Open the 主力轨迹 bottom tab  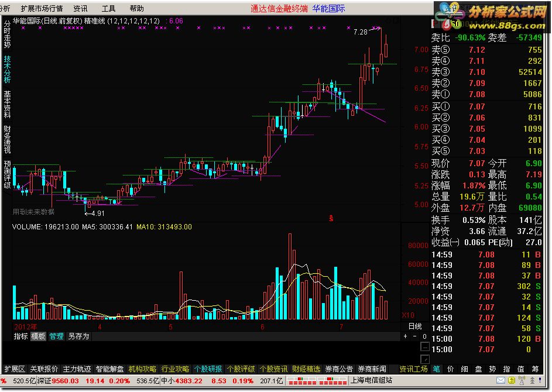click(x=77, y=369)
